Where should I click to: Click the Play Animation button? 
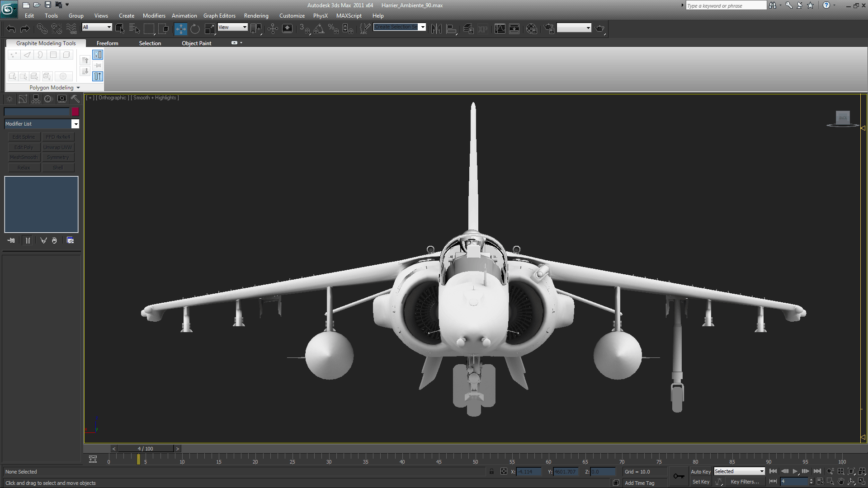pos(795,471)
